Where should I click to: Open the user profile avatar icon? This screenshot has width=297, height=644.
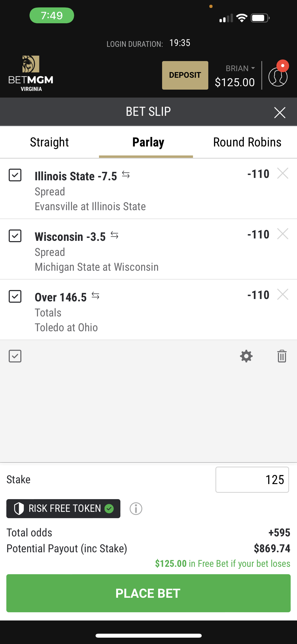pyautogui.click(x=278, y=77)
